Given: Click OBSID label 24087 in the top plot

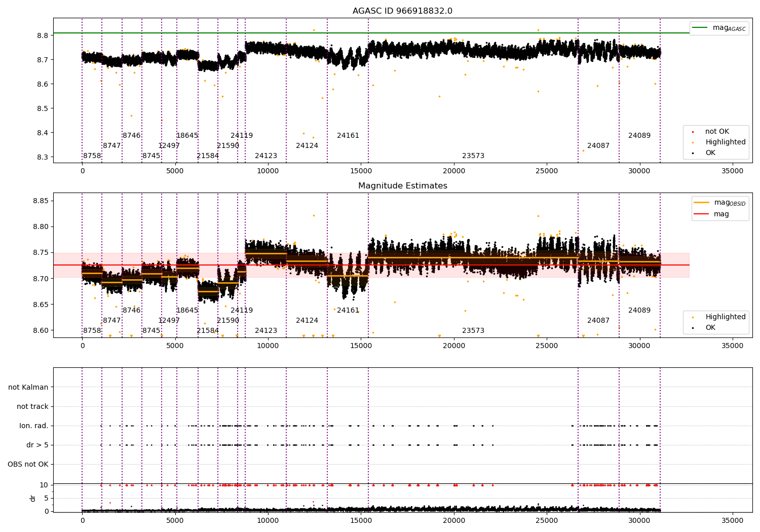Looking at the screenshot, I should [598, 146].
